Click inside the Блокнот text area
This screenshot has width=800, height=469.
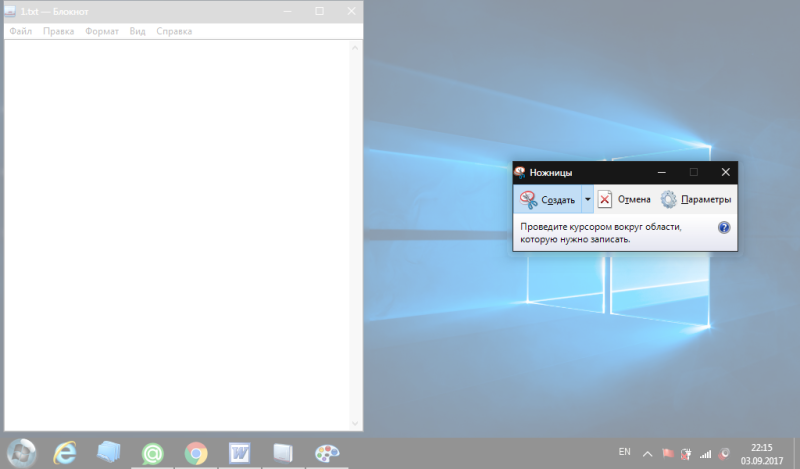click(x=177, y=235)
